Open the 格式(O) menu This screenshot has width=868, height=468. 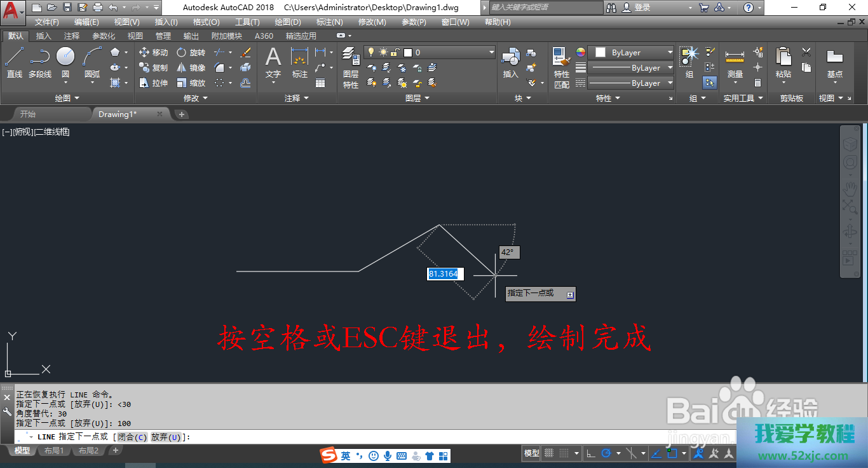206,22
